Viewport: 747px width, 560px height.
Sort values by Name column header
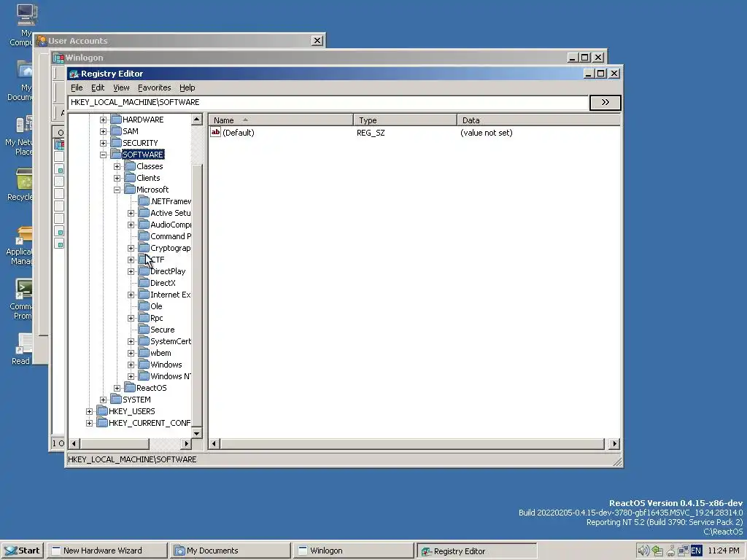tap(281, 120)
